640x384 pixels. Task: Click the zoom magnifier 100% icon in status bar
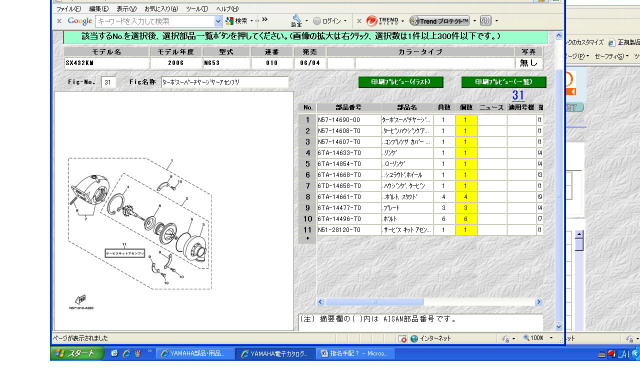527,338
